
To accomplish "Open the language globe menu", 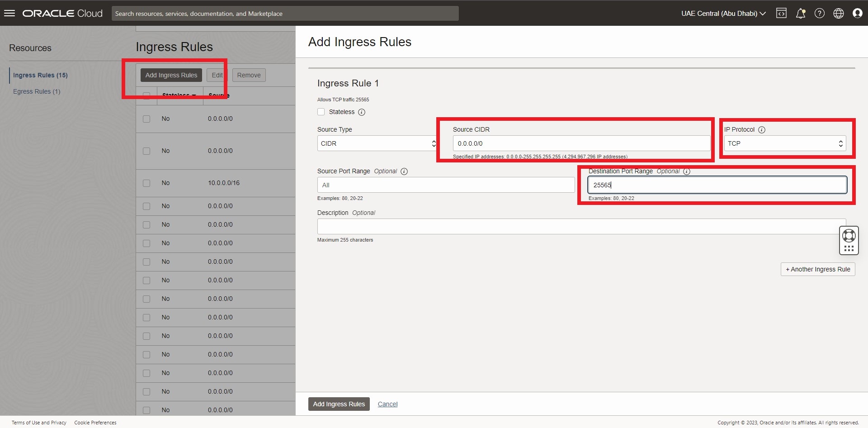I will coord(838,13).
